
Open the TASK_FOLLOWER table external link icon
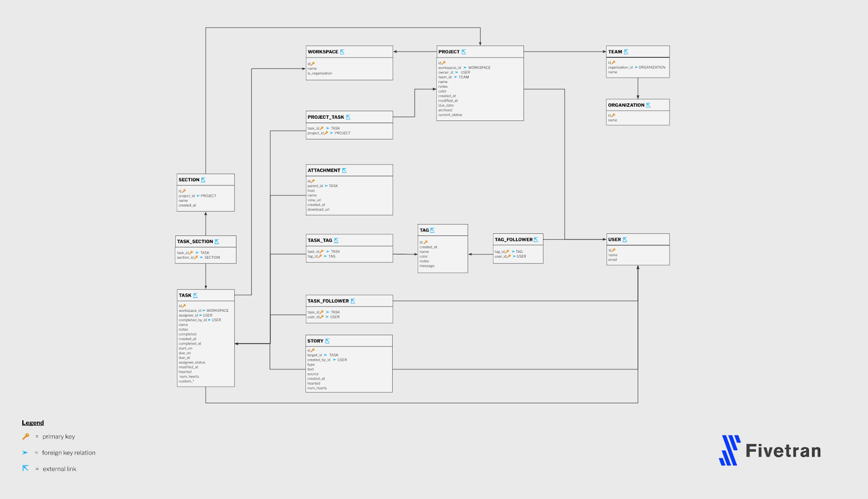coord(353,301)
